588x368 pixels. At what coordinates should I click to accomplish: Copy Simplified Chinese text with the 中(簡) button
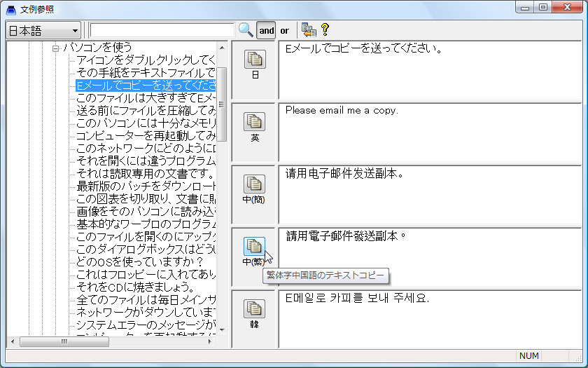(255, 184)
